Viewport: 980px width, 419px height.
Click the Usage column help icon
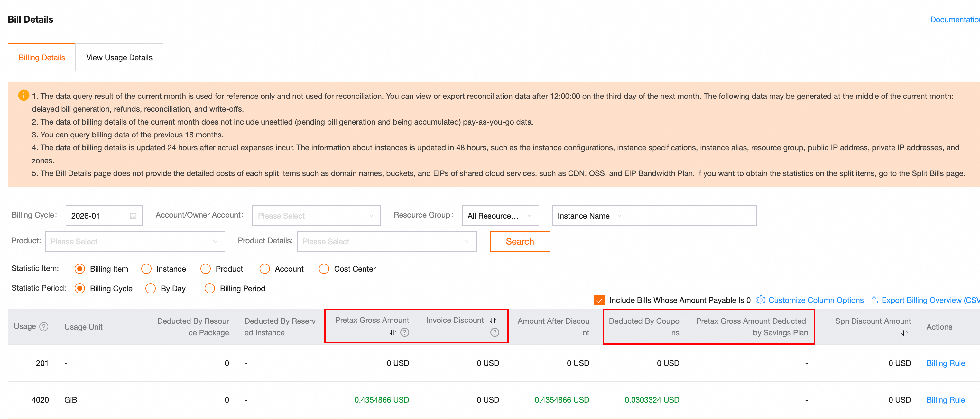(x=44, y=327)
